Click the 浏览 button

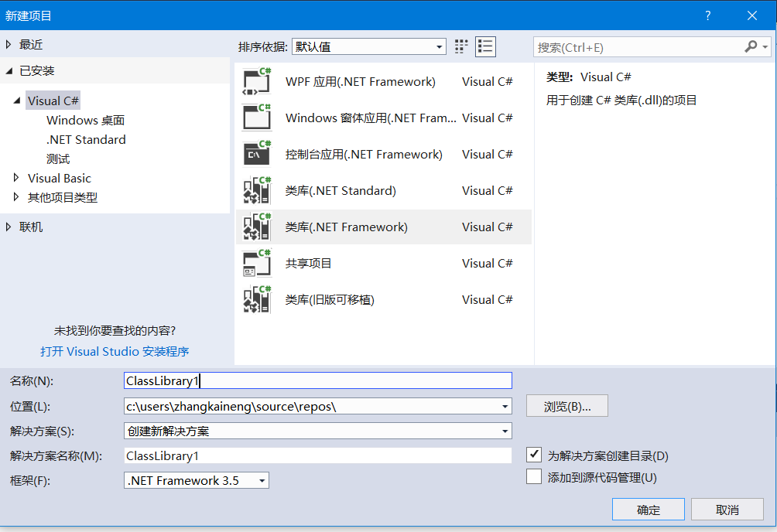[x=566, y=406]
